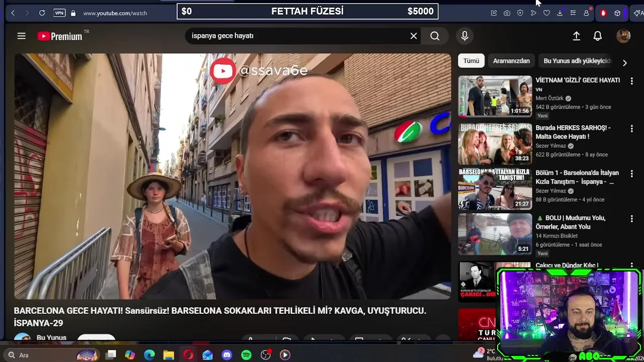Open 'BOLU | Mudurnu Yolu, Ömerler' title
This screenshot has height=362, width=644.
pos(571,222)
